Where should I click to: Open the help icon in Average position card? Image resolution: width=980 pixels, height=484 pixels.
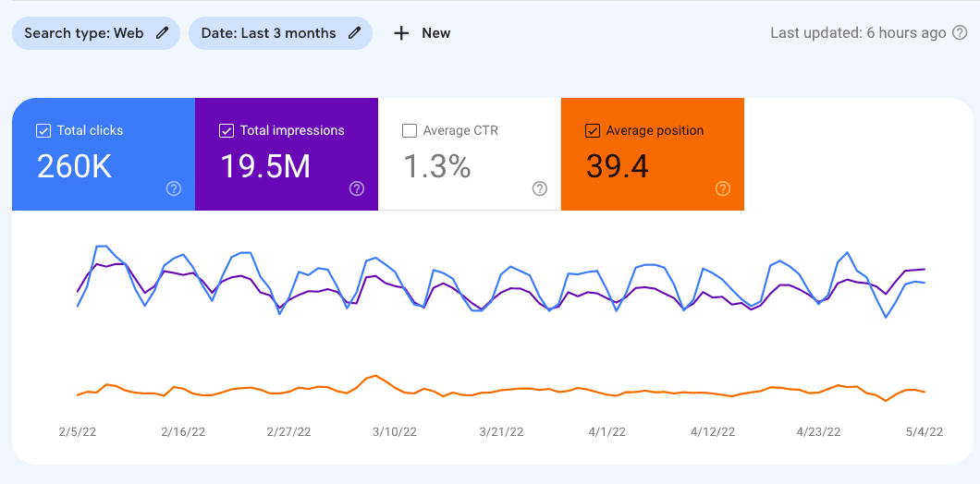(723, 188)
